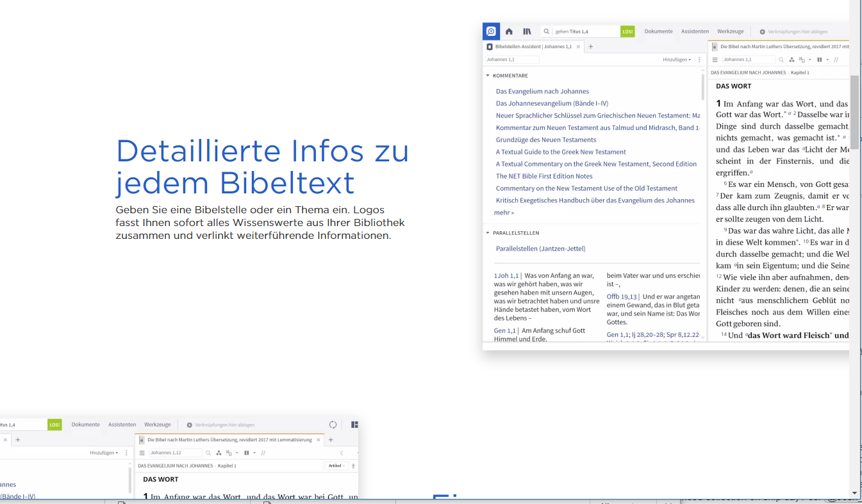Open the three-dot panel menu in upper window
Image resolution: width=862 pixels, height=504 pixels.
pyautogui.click(x=699, y=60)
